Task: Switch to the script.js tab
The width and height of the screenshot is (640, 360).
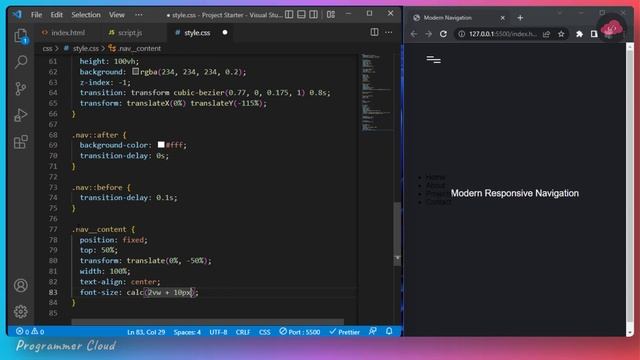Action: point(126,33)
